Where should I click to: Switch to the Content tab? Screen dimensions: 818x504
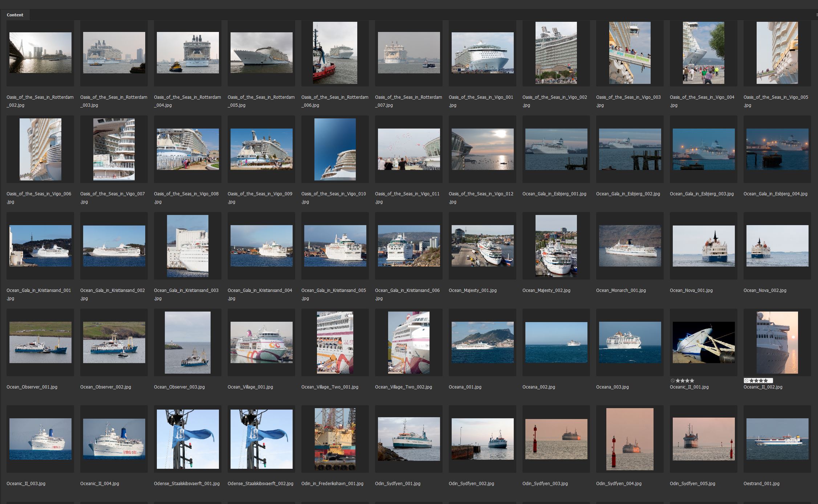pos(15,15)
